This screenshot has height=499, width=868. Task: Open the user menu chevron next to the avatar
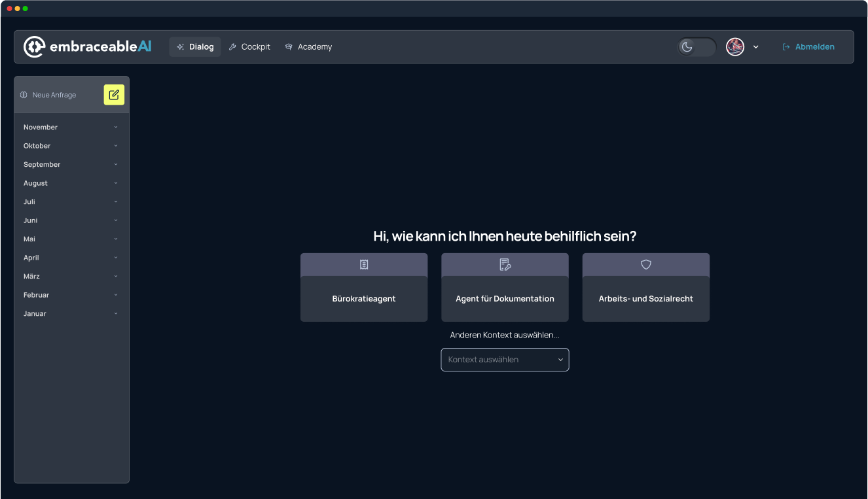[756, 47]
